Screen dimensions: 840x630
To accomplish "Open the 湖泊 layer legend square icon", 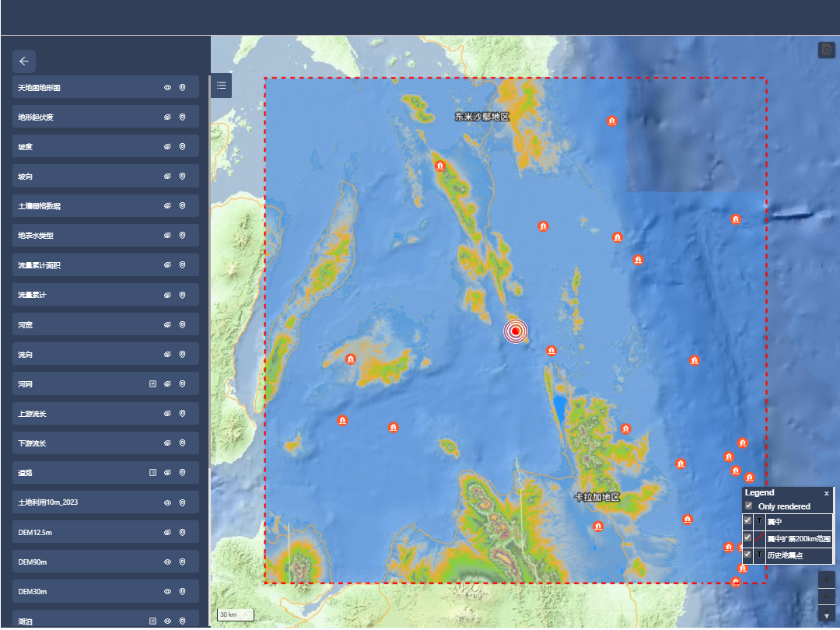I will click(x=152, y=621).
